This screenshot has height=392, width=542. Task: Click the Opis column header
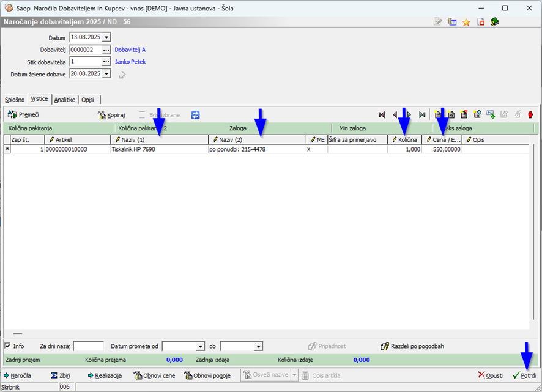[x=496, y=139]
